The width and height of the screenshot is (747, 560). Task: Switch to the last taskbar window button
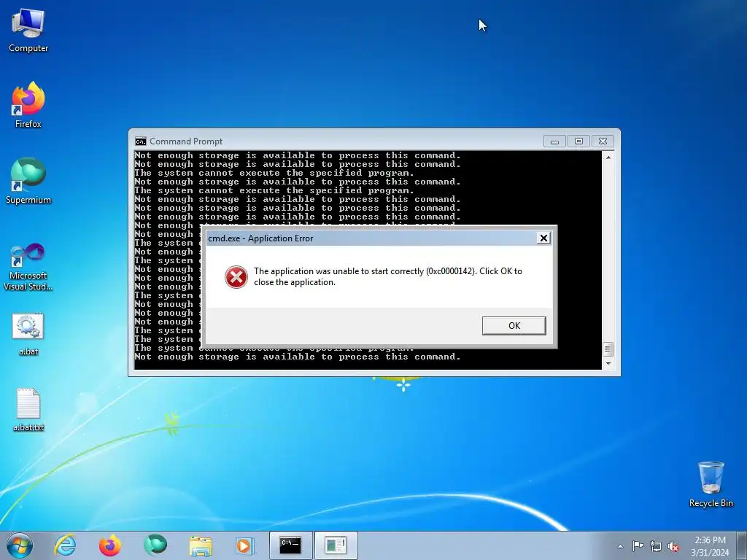(336, 545)
